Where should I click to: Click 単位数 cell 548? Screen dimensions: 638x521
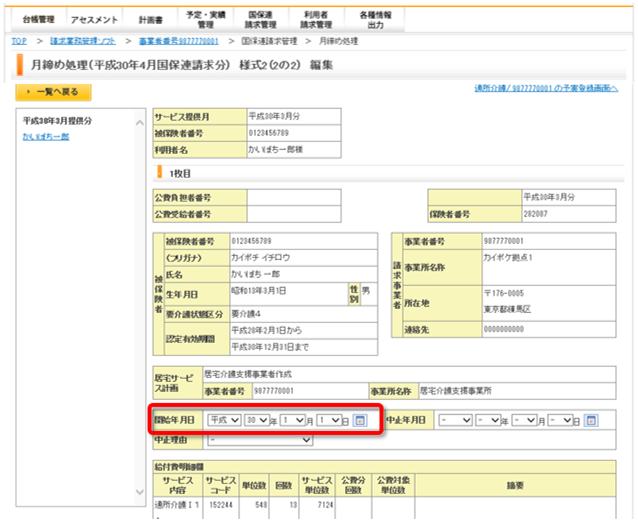coord(261,505)
